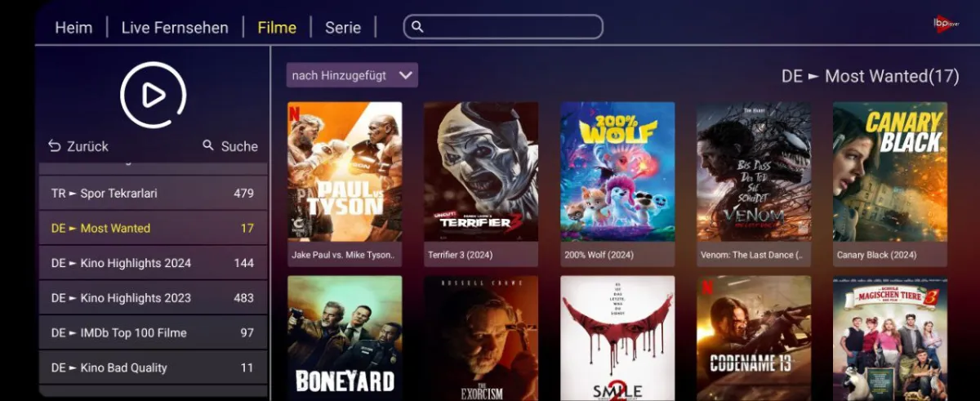Open the Terrifier 3 movie poster
Viewport: 980px width, 401px height.
481,172
